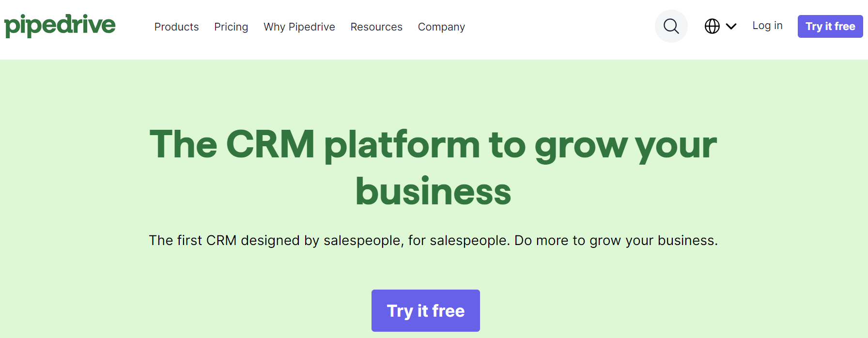
Task: Click the header Try it free button
Action: click(x=830, y=26)
